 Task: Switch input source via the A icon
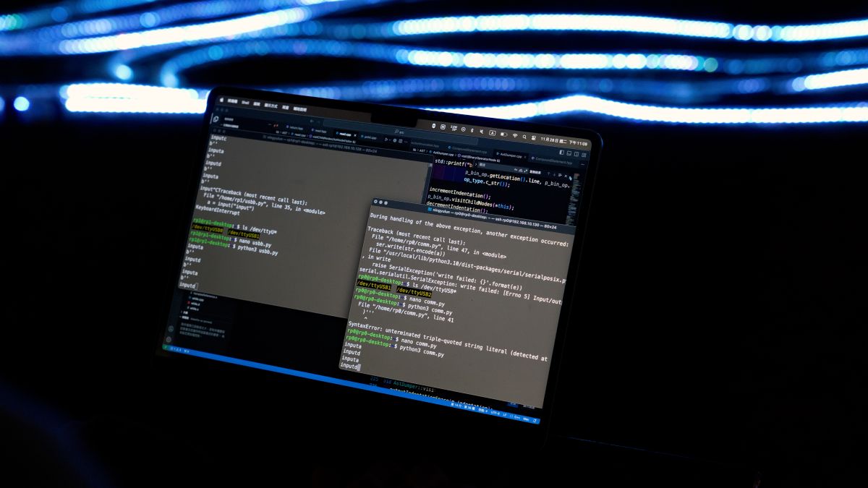click(x=493, y=132)
